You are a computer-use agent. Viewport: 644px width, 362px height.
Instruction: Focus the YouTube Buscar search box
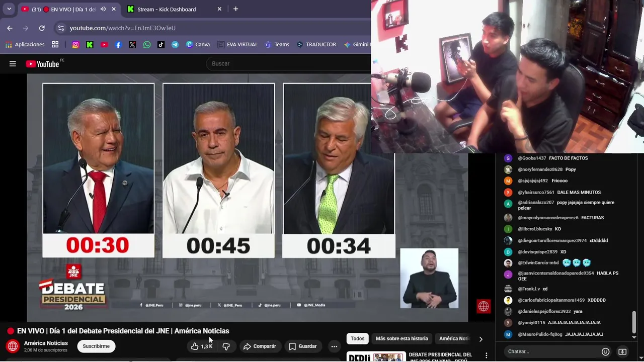click(288, 64)
